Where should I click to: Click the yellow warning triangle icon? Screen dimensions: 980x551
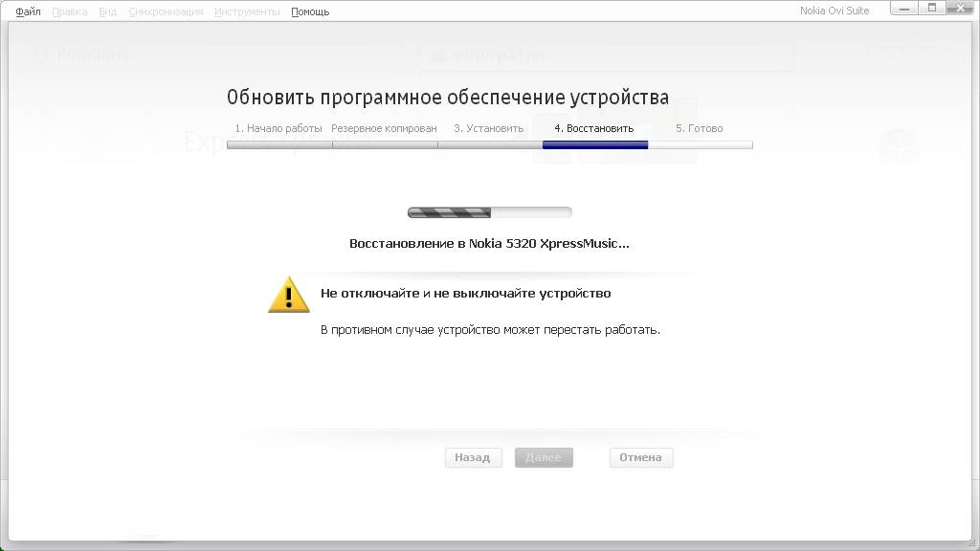coord(289,295)
